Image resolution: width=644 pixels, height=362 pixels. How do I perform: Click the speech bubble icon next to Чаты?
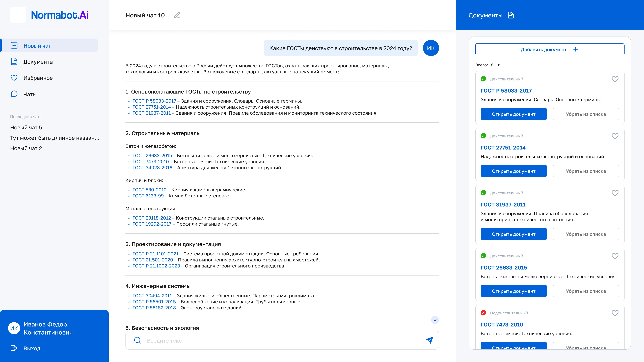(x=14, y=94)
